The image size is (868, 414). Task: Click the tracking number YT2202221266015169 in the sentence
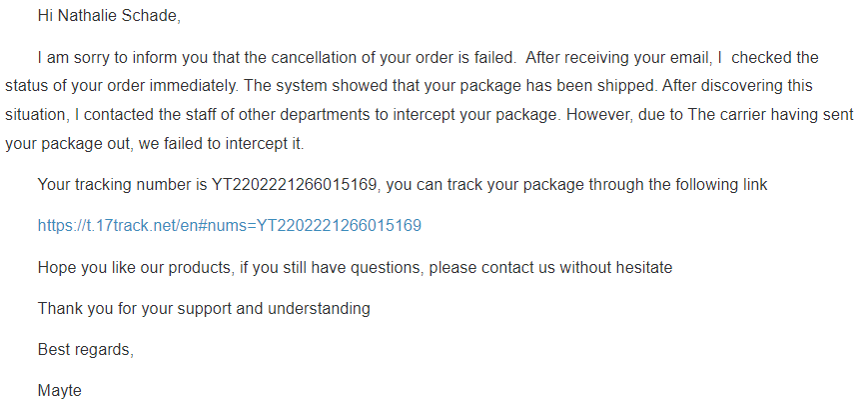point(297,185)
